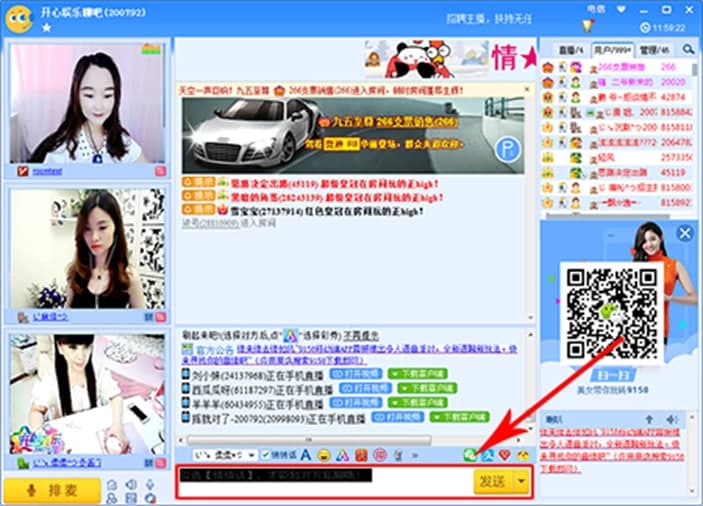The width and height of the screenshot is (703, 506).
Task: Click the user list vertical scrollbar
Action: pyautogui.click(x=694, y=69)
